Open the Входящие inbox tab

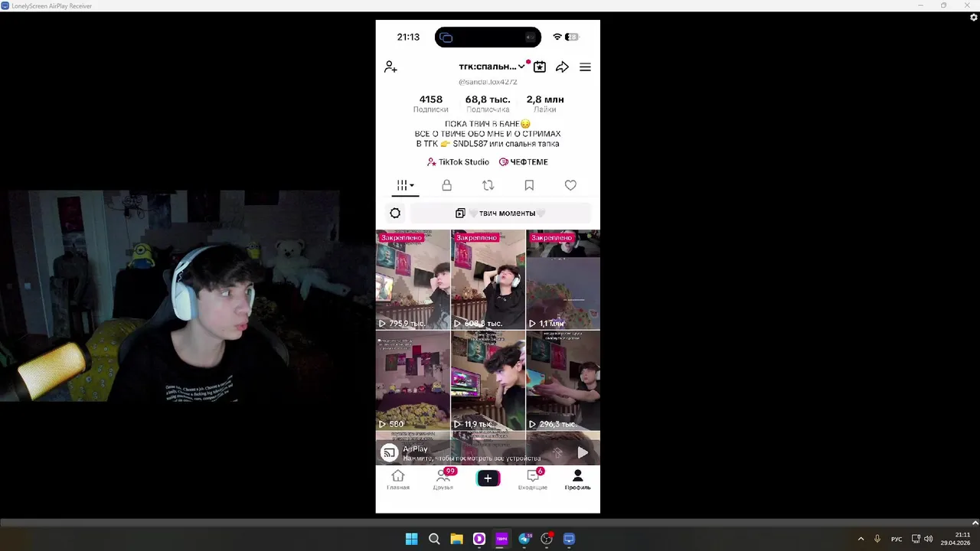pyautogui.click(x=533, y=480)
